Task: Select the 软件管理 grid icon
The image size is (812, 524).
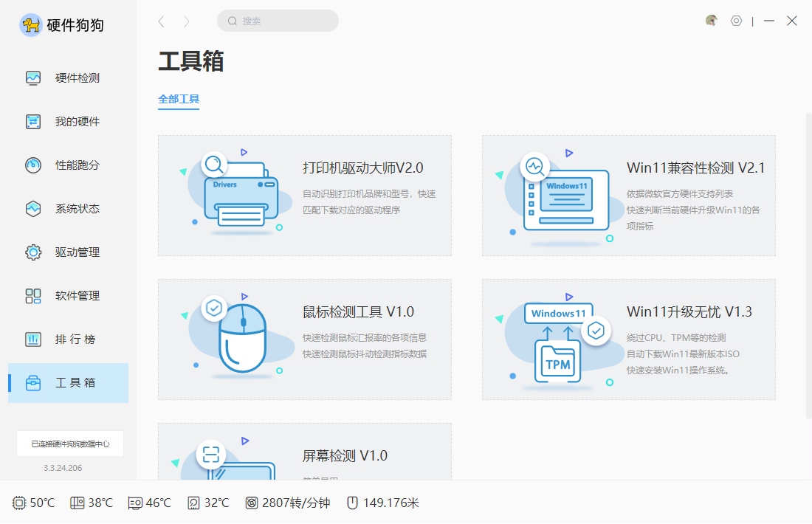Action: pyautogui.click(x=33, y=296)
